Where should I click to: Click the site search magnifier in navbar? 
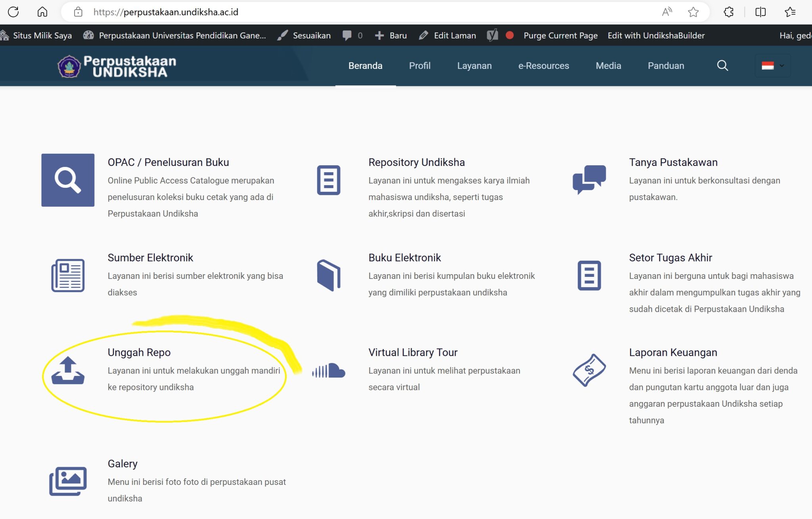[722, 66]
